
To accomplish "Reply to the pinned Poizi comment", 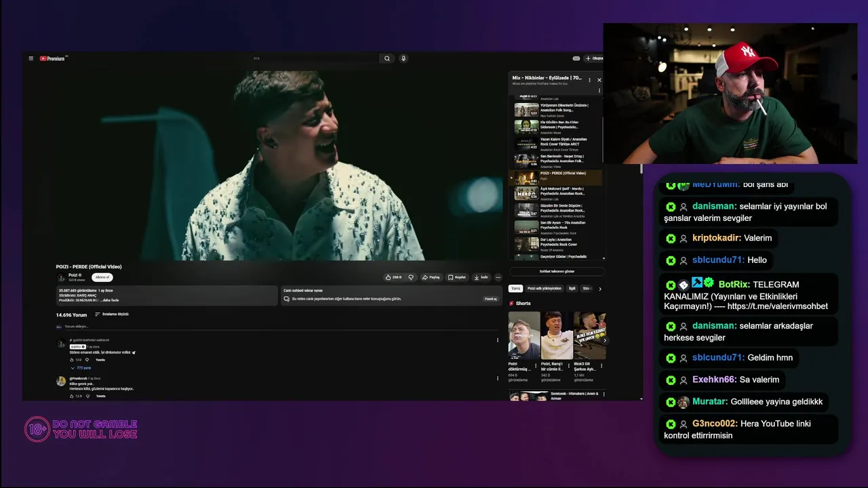I will coord(100,360).
